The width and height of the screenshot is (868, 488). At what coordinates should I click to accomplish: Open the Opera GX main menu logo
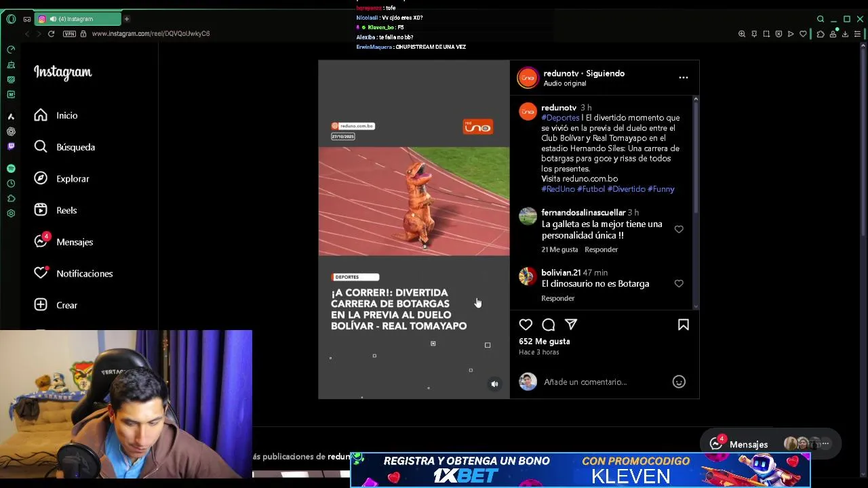pyautogui.click(x=11, y=19)
